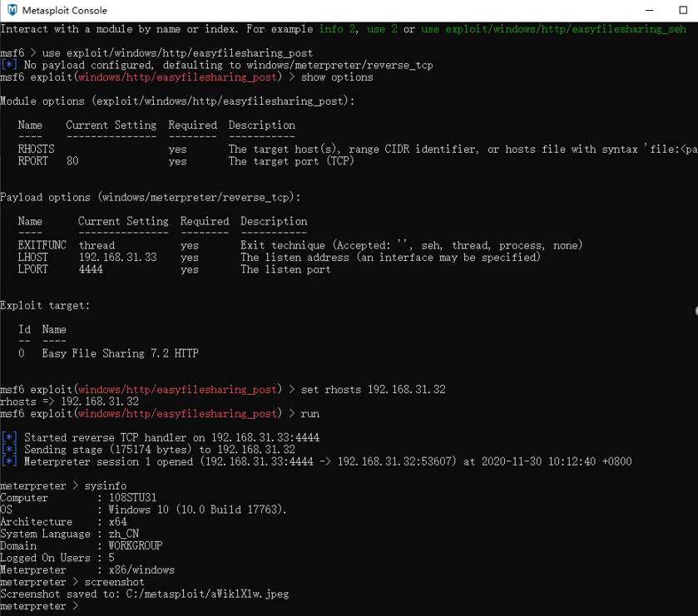Click the RPORT value '80'
This screenshot has height=616, width=698.
[72, 161]
